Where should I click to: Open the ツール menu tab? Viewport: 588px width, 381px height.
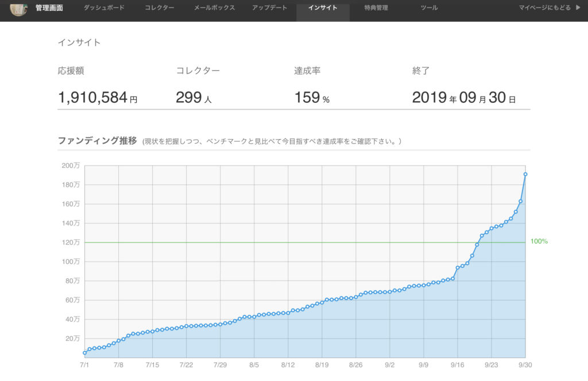tap(428, 8)
